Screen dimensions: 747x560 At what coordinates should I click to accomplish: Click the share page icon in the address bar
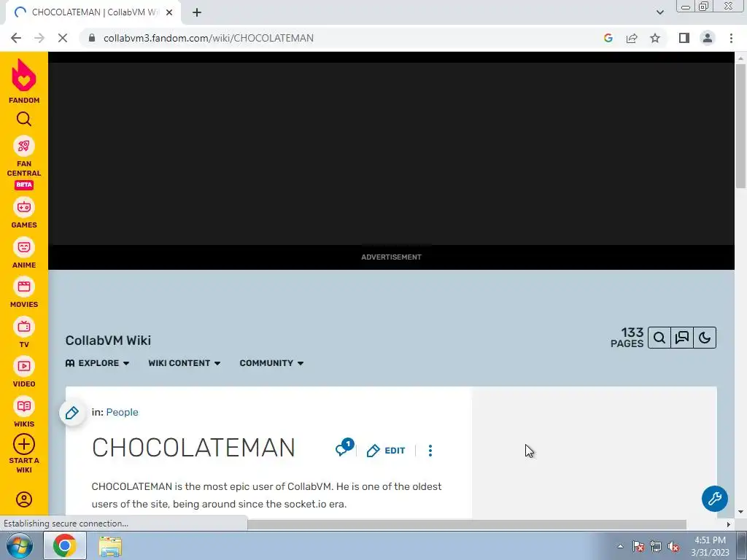click(x=632, y=38)
